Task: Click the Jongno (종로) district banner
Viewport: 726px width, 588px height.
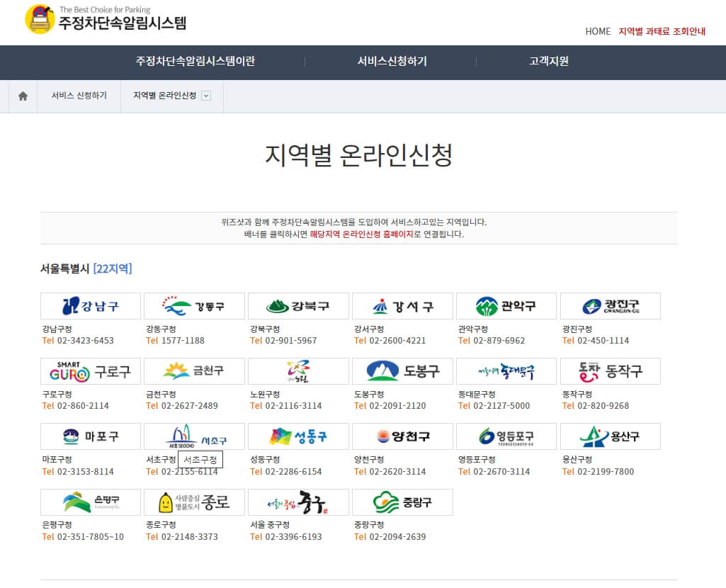Action: (x=194, y=502)
